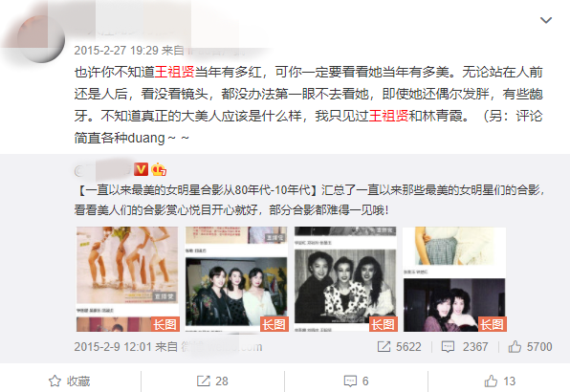
Task: Click the second red 王祖贤 link before 和林青霞
Action: (x=388, y=116)
